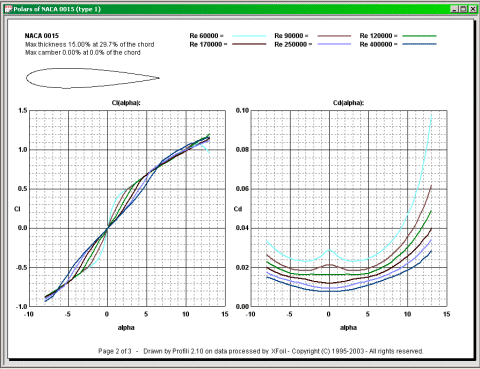Click the lavender Re 250000 legend line

(x=334, y=44)
